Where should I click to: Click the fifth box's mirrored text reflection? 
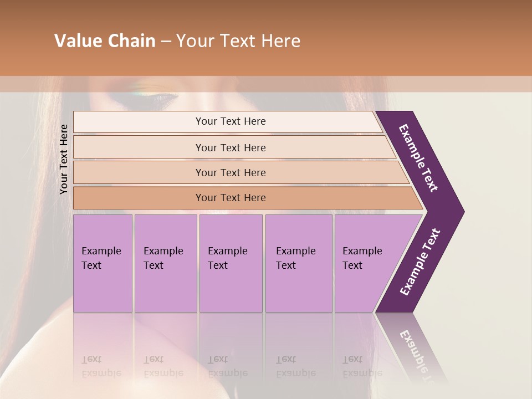coord(362,366)
